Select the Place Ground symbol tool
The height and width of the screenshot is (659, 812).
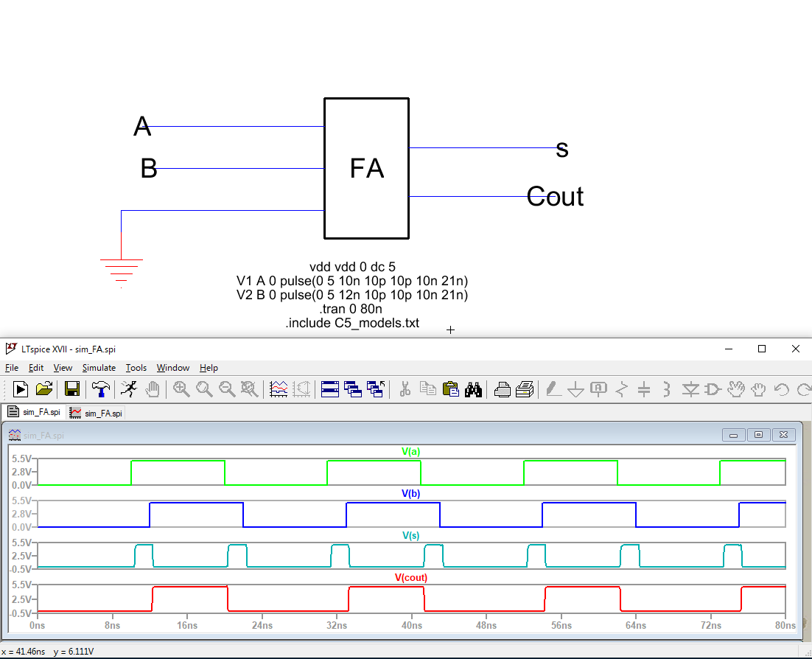point(576,389)
